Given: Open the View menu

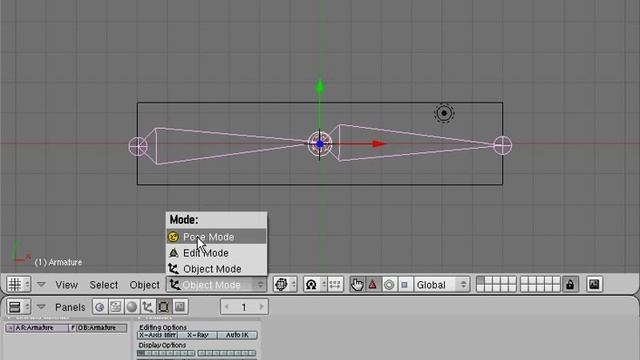Looking at the screenshot, I should click(x=67, y=285).
